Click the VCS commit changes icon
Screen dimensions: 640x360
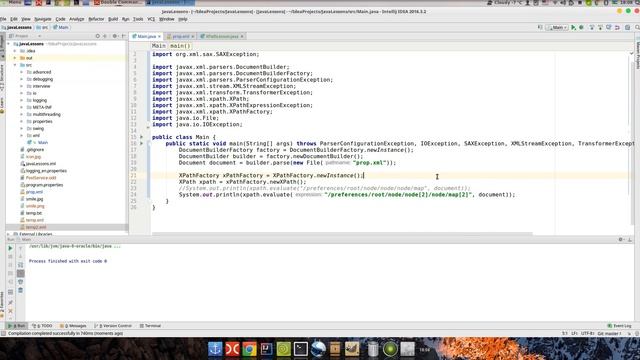[x=600, y=27]
